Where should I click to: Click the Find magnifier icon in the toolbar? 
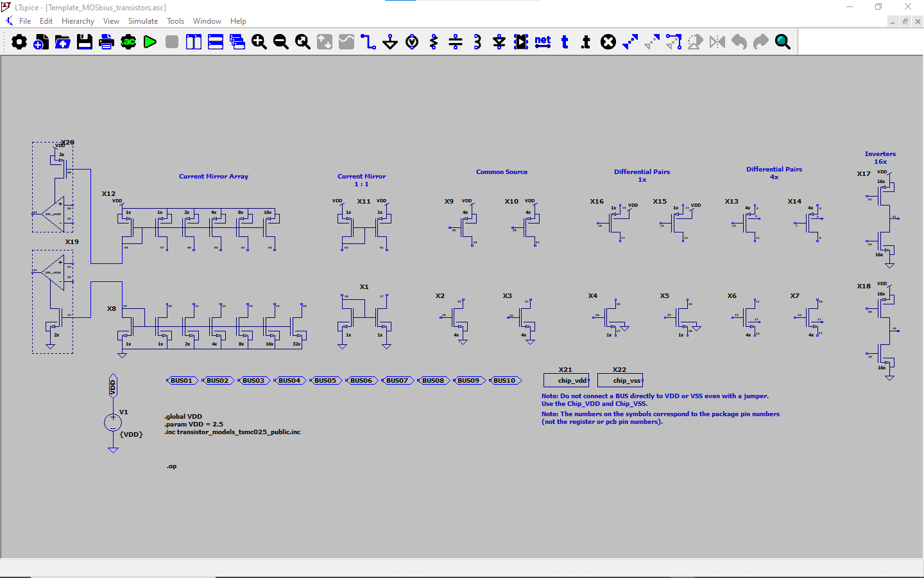pos(783,42)
